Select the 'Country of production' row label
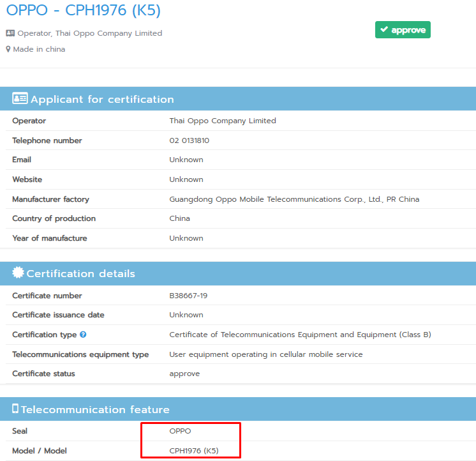The width and height of the screenshot is (476, 461). point(54,218)
